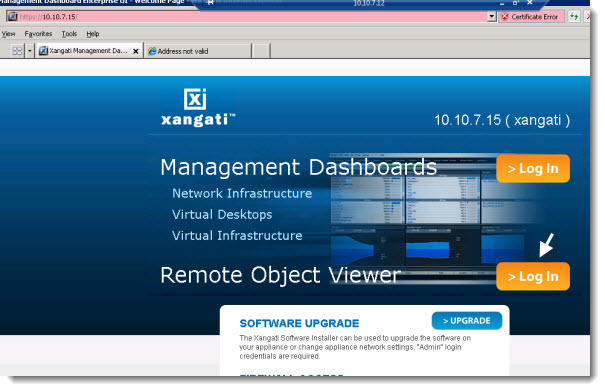Close the Xangati Management Dashboard tab
The image size is (605, 391).
136,51
